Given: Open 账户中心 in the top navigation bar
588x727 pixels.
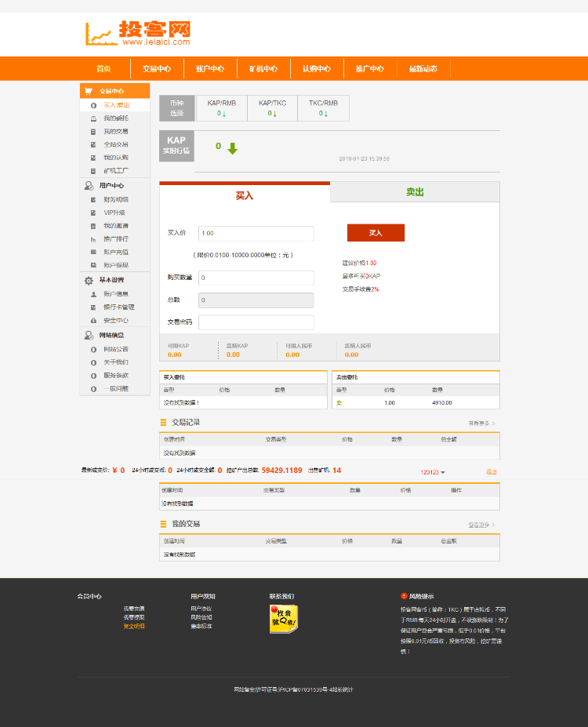Looking at the screenshot, I should [210, 68].
